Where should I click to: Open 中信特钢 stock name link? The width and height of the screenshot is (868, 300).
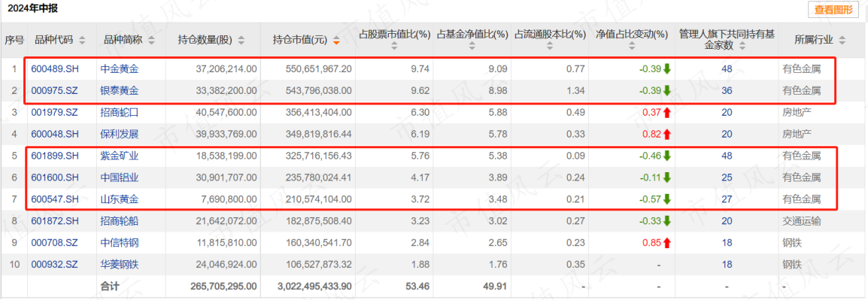click(120, 243)
